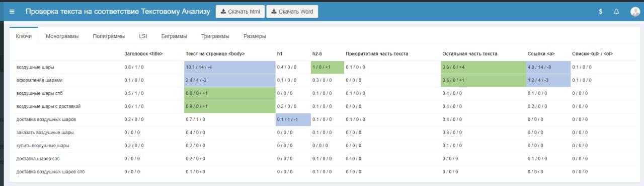Click title cell 0.8 / 1 / 0
The image size is (644, 186).
click(134, 67)
